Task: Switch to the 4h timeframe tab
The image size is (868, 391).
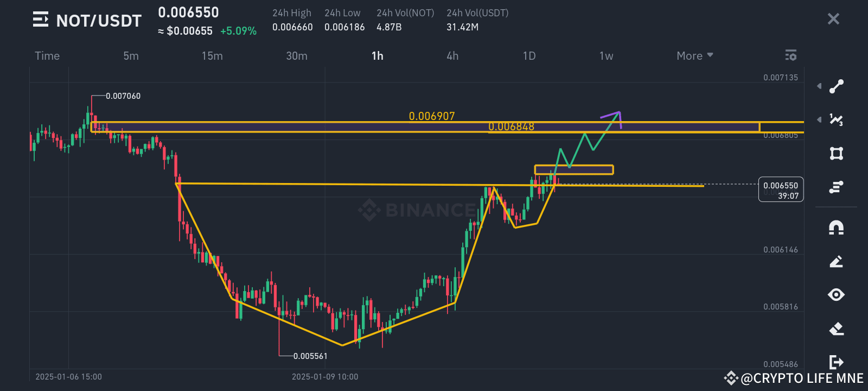Action: [x=452, y=55]
